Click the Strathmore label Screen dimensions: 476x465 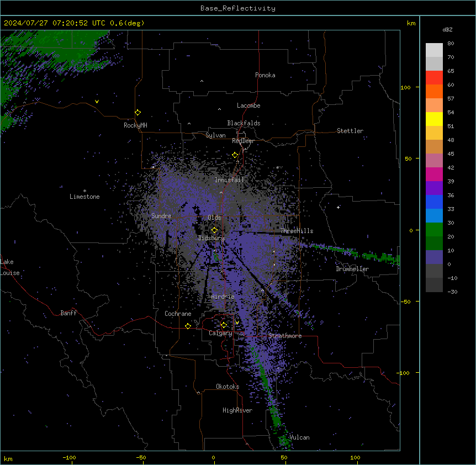[285, 336]
